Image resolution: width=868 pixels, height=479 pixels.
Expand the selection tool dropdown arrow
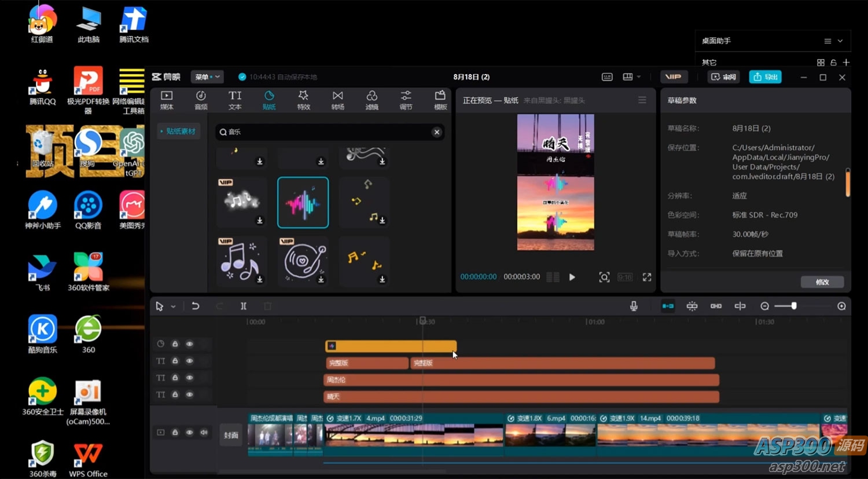[x=173, y=306]
